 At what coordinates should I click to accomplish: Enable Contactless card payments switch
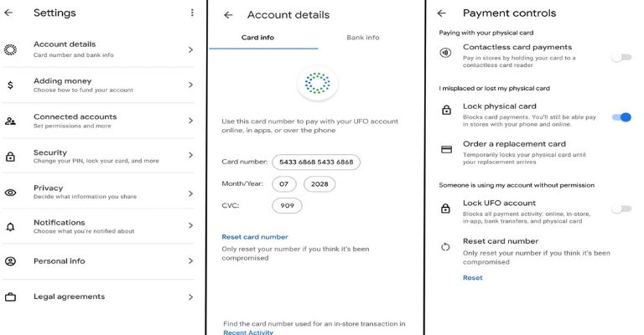[621, 57]
